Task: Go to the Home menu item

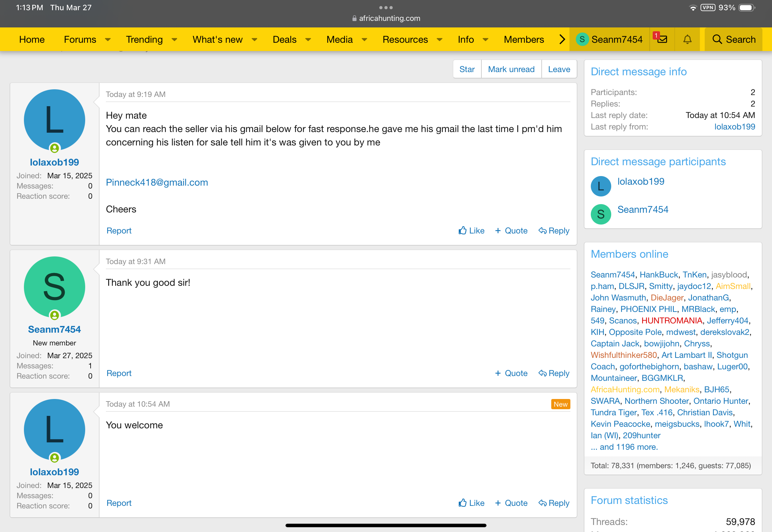Action: tap(32, 39)
